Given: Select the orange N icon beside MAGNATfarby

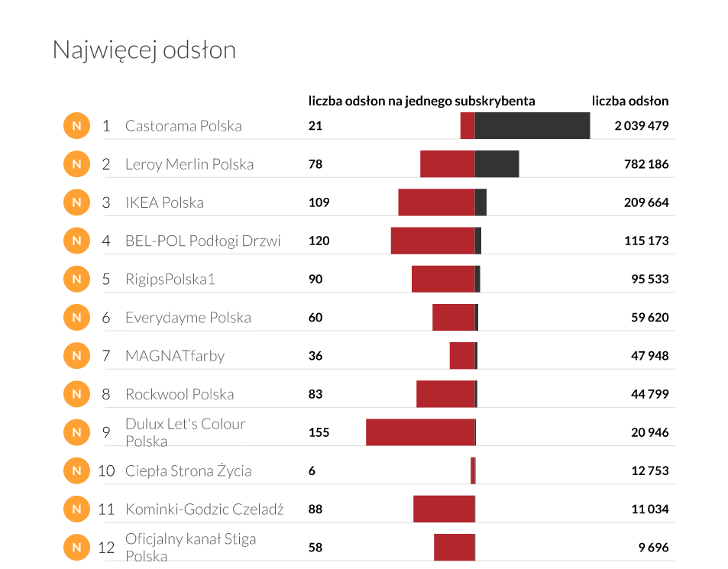Looking at the screenshot, I should 76,355.
